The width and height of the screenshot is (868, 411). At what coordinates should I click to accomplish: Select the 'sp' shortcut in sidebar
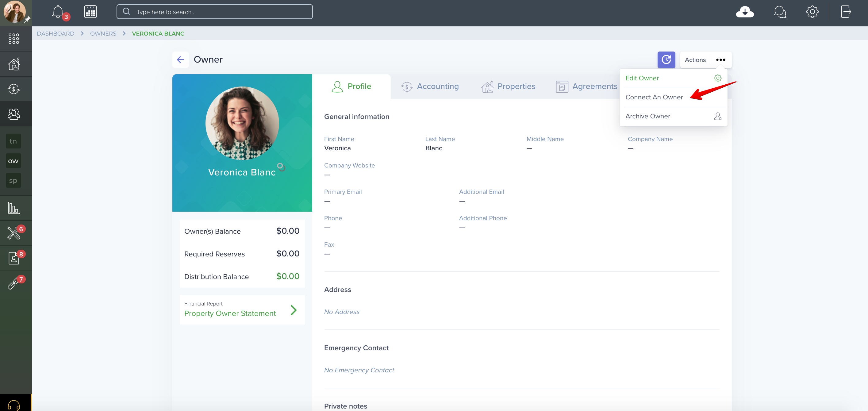pyautogui.click(x=13, y=181)
